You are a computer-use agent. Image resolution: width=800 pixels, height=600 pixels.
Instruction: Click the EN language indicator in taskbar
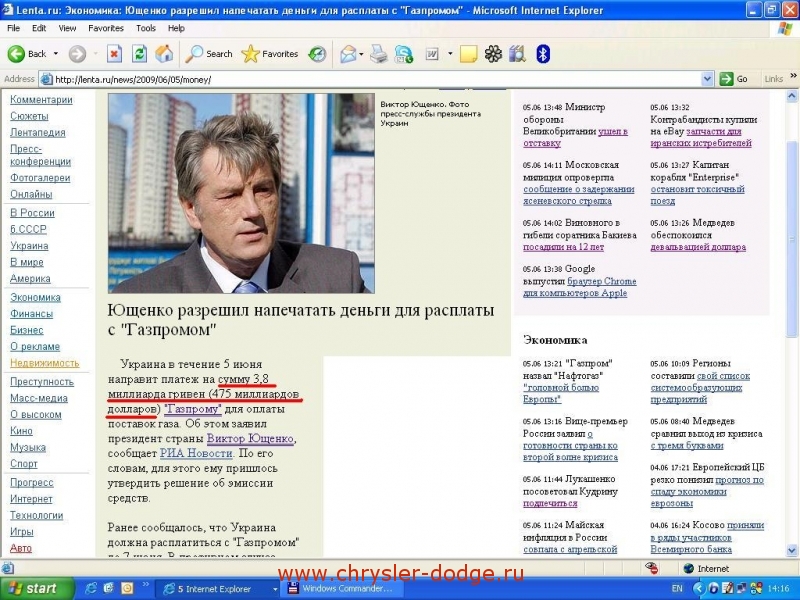[x=677, y=589]
